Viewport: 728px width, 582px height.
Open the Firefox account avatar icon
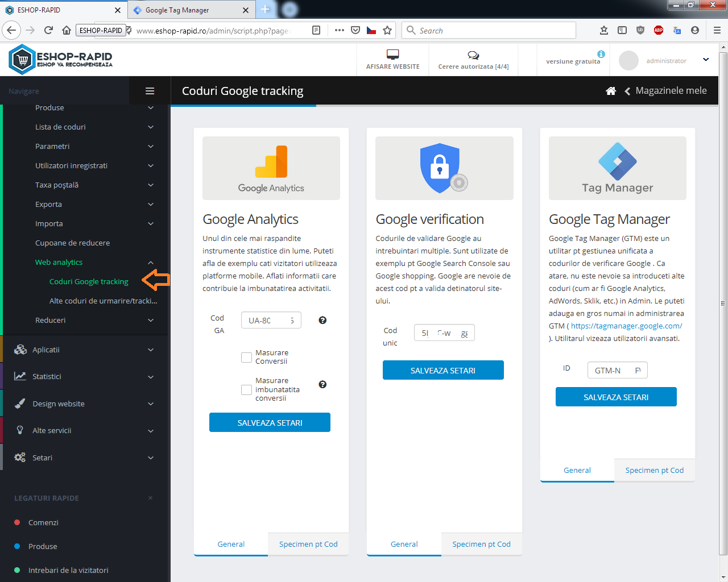[x=695, y=30]
